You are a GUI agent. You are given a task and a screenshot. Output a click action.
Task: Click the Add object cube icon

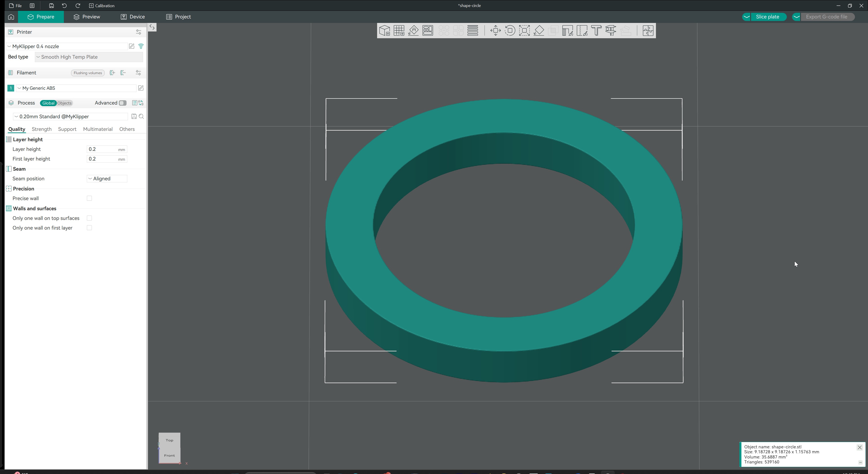click(x=385, y=31)
